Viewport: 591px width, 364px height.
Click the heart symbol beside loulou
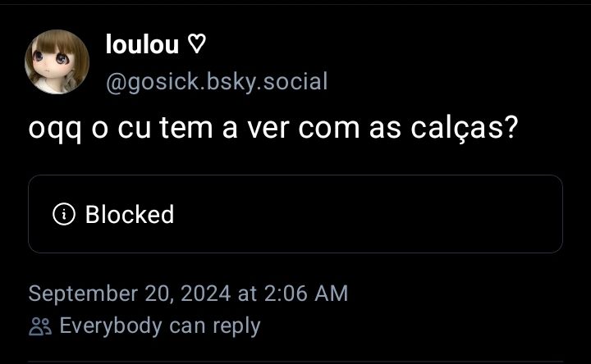(197, 44)
